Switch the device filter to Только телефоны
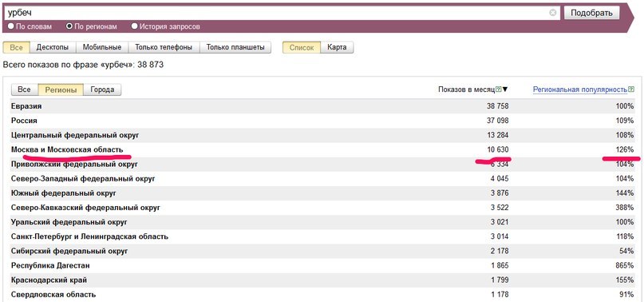644x302 pixels. pos(164,47)
